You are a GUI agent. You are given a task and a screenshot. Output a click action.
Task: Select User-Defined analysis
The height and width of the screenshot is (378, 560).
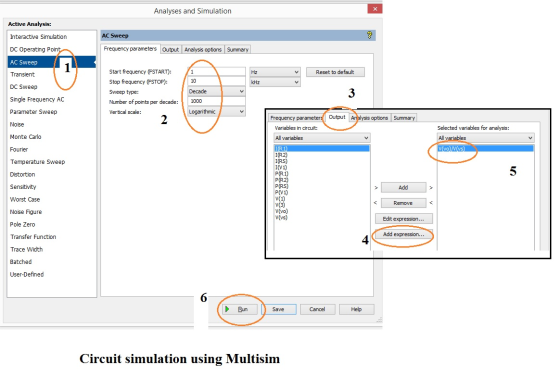click(27, 274)
